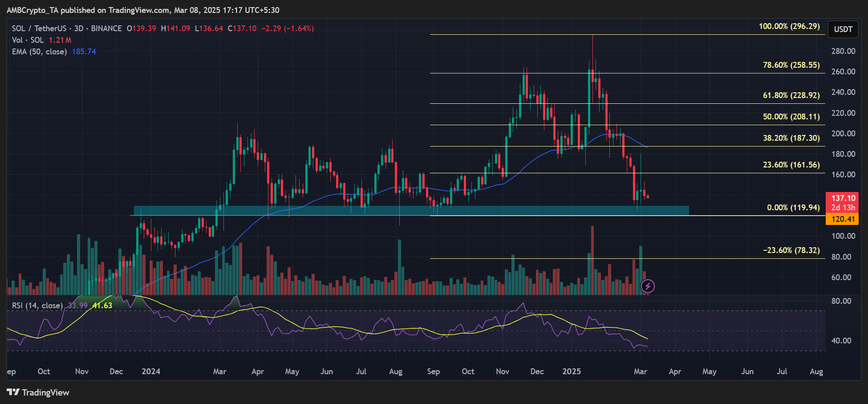Click the 3D interval text in the title

click(x=79, y=29)
